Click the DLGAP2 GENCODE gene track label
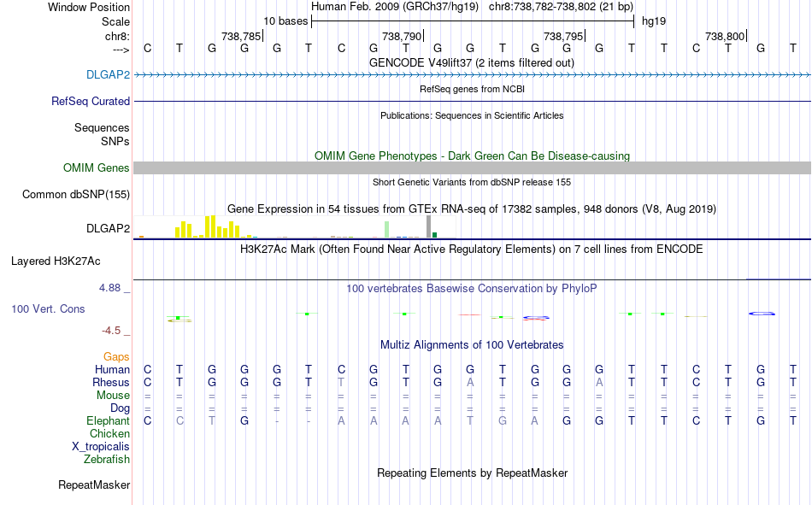Viewport: 812px width, 505px height. click(108, 74)
